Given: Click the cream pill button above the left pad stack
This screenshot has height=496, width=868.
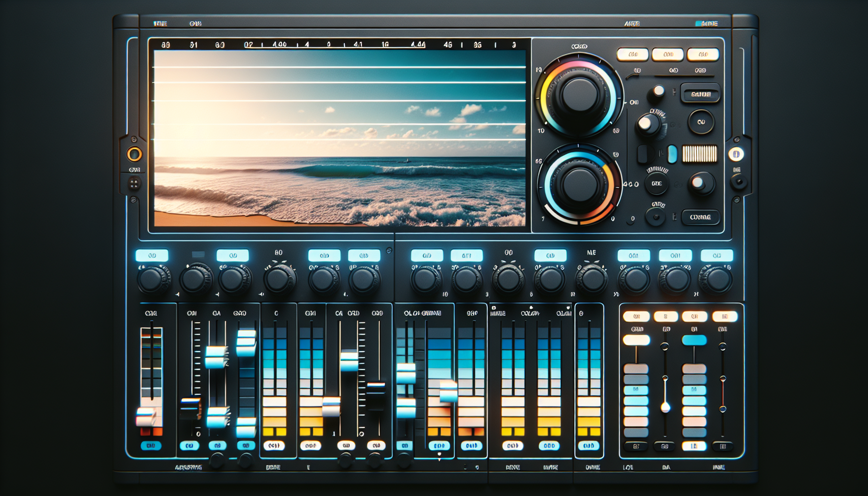Looking at the screenshot, I should pos(636,340).
